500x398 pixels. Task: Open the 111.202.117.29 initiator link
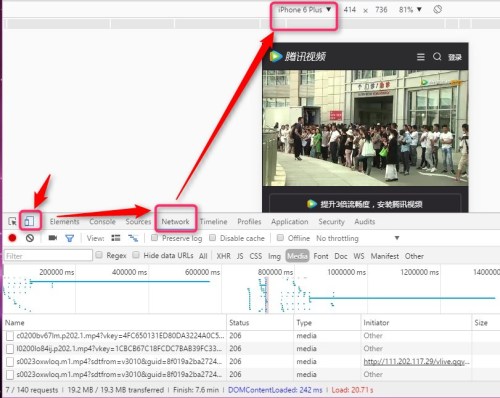tap(416, 361)
